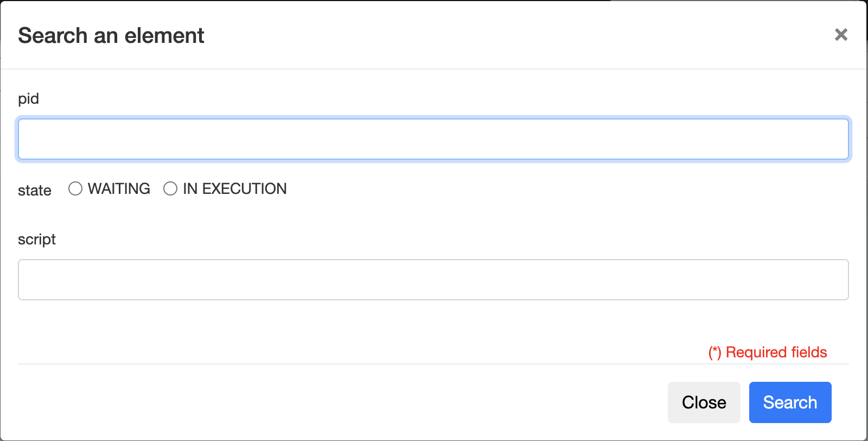Screen dimensions: 868x441
Task: Click the pid field label
Action: (x=28, y=99)
